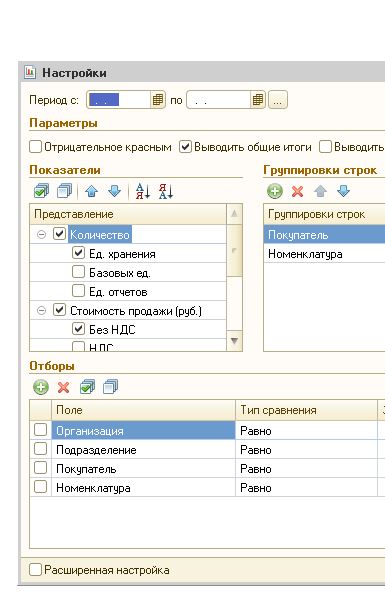Click the period end date field
The width and height of the screenshot is (385, 616).
tap(218, 100)
